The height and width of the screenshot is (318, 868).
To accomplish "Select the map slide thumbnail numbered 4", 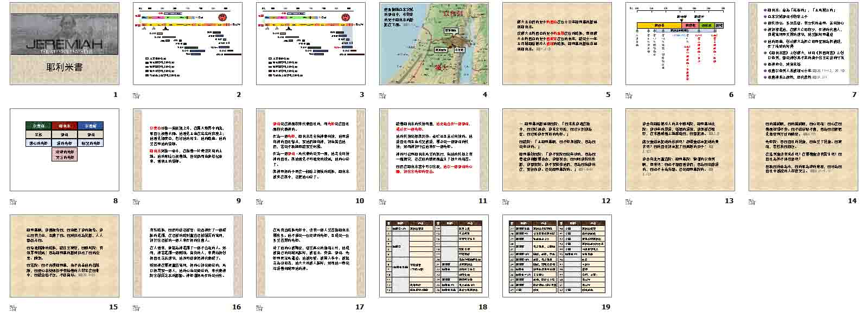I will pos(433,44).
